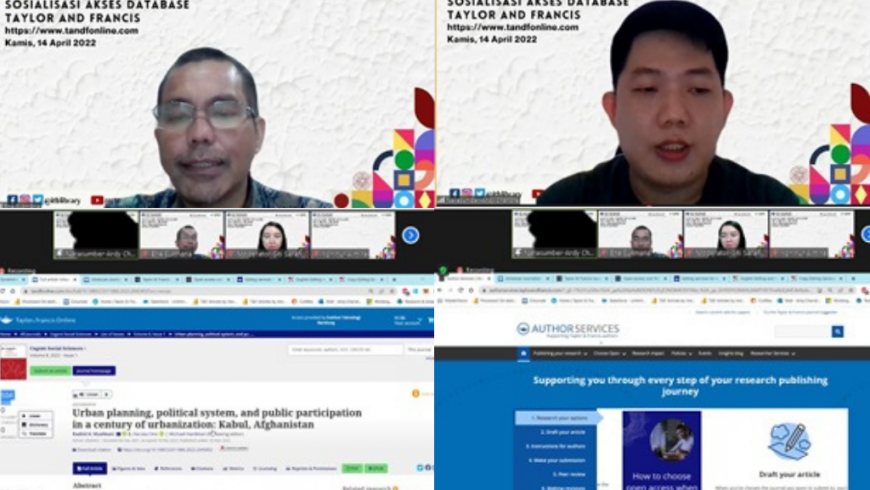Click the Author Services search input field

[x=803, y=331]
